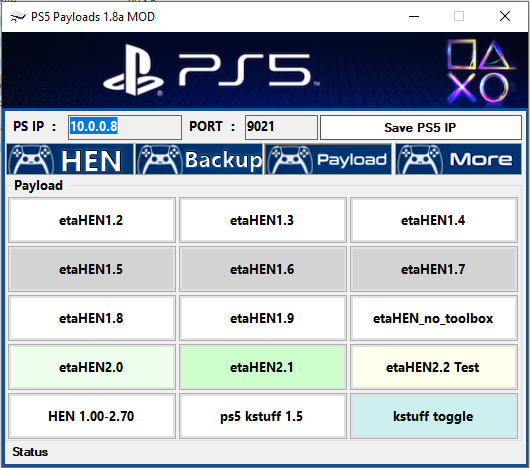Screen dimensions: 530x468
Task: Pick the etaHEN2.2 Test payload
Action: click(x=434, y=367)
